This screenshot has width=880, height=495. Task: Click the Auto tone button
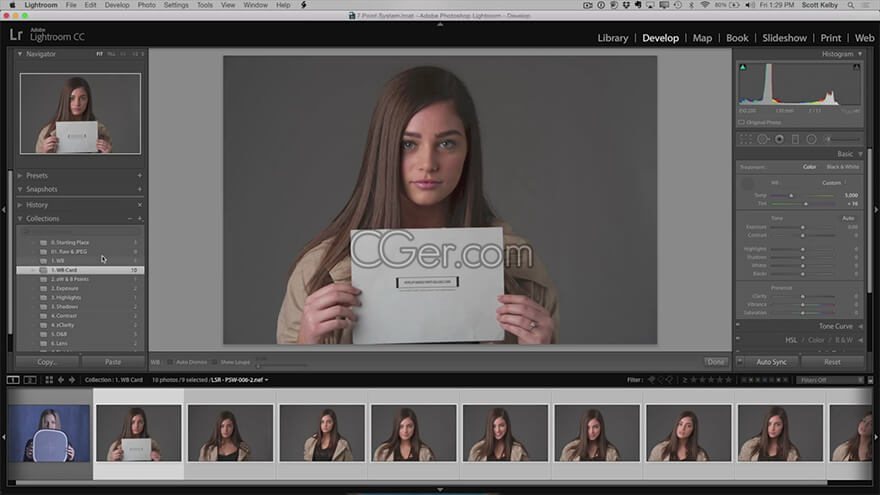pyautogui.click(x=848, y=218)
